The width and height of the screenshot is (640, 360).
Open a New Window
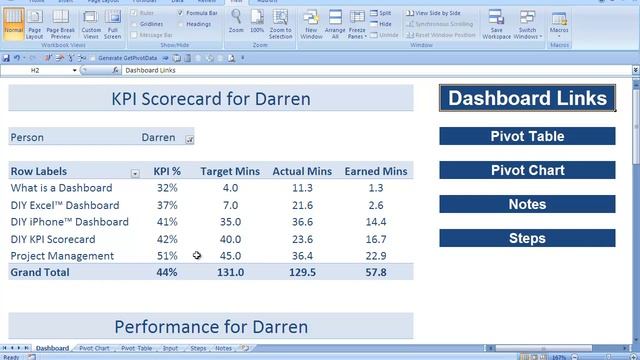(311, 24)
